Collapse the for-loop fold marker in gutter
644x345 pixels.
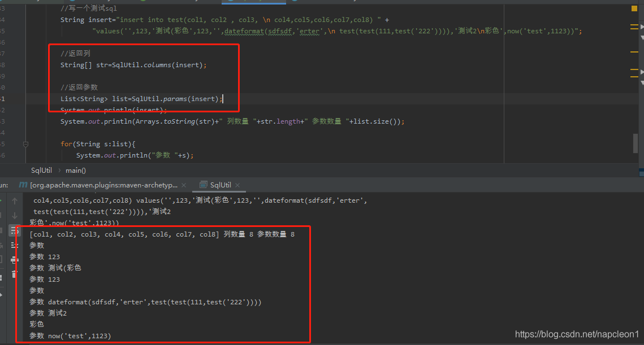pos(25,145)
